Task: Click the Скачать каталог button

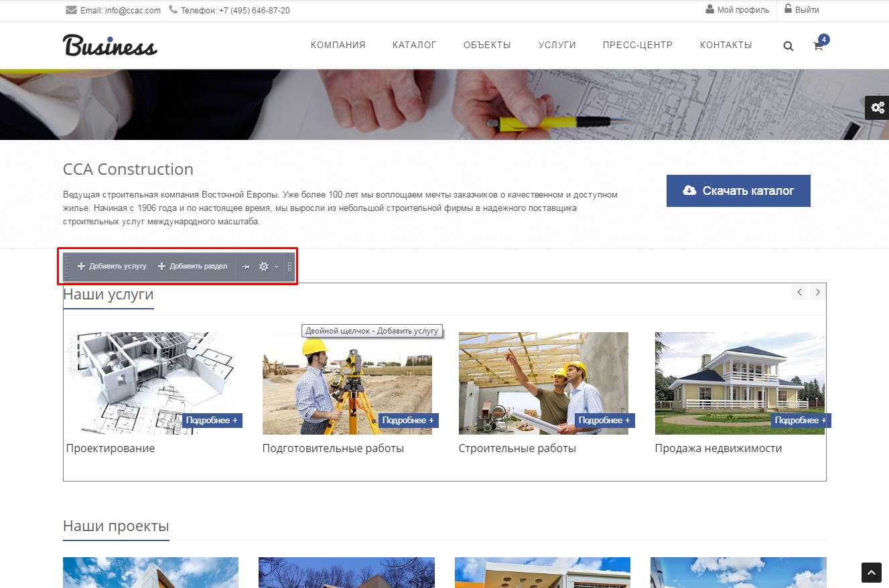Action: coord(738,191)
